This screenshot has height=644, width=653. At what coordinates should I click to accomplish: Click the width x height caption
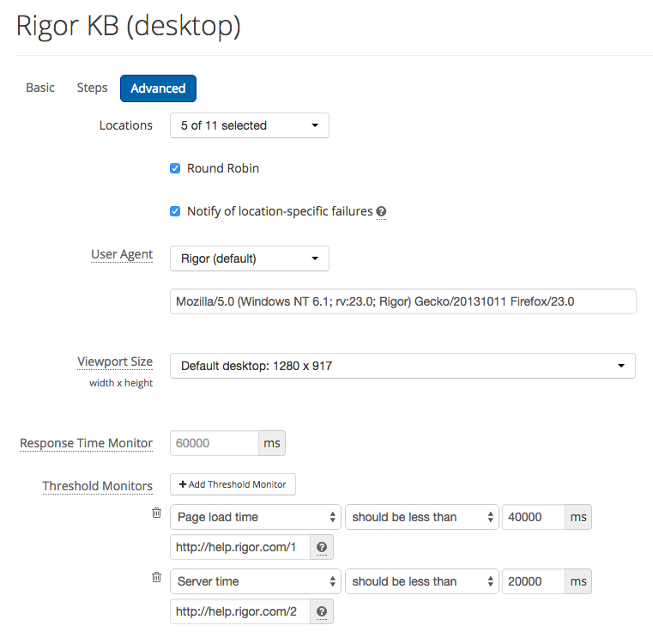point(121,383)
